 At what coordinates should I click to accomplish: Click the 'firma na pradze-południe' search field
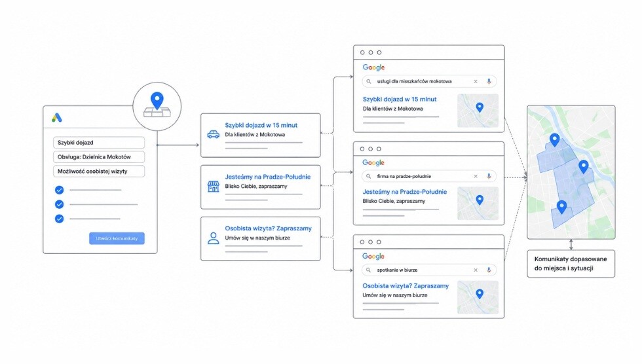click(x=429, y=176)
